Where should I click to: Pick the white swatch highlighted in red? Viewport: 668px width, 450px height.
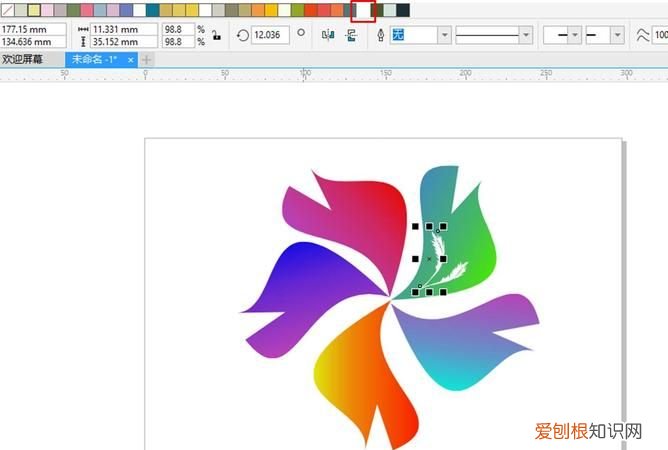click(x=363, y=10)
